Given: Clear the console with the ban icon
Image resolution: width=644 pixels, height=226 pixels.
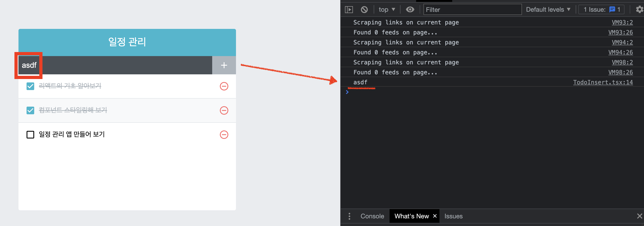Looking at the screenshot, I should [364, 10].
